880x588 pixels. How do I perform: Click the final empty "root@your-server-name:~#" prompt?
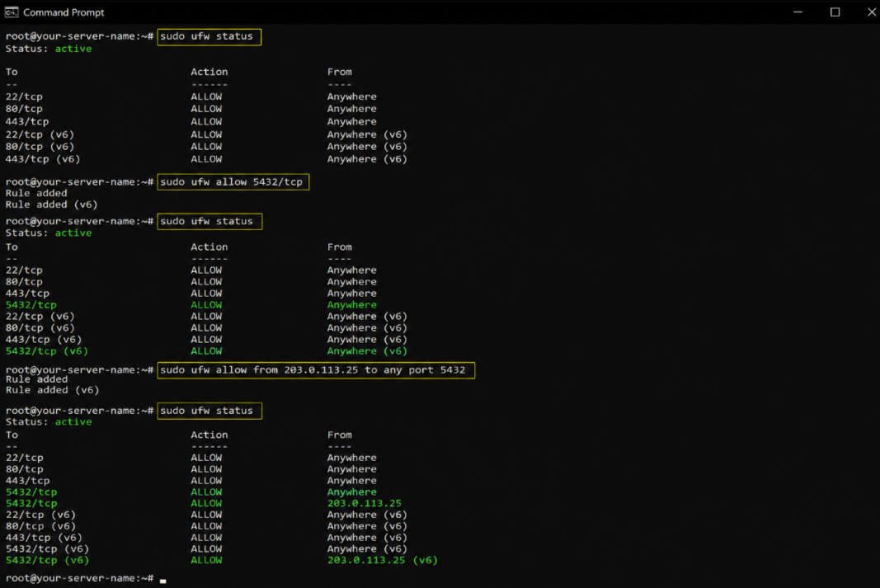pyautogui.click(x=79, y=578)
